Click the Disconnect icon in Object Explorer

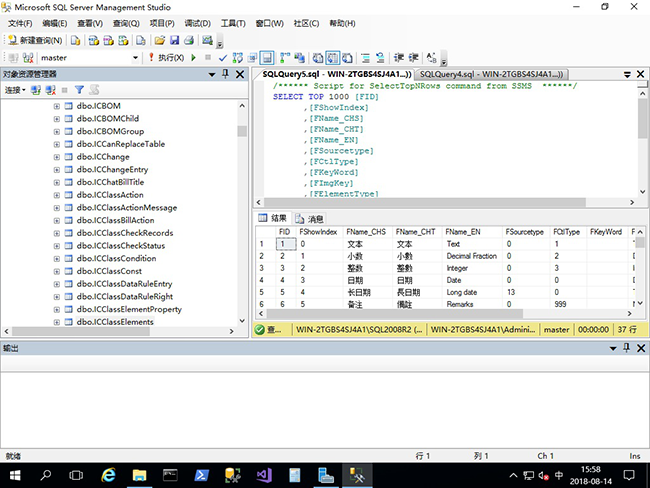[x=50, y=90]
